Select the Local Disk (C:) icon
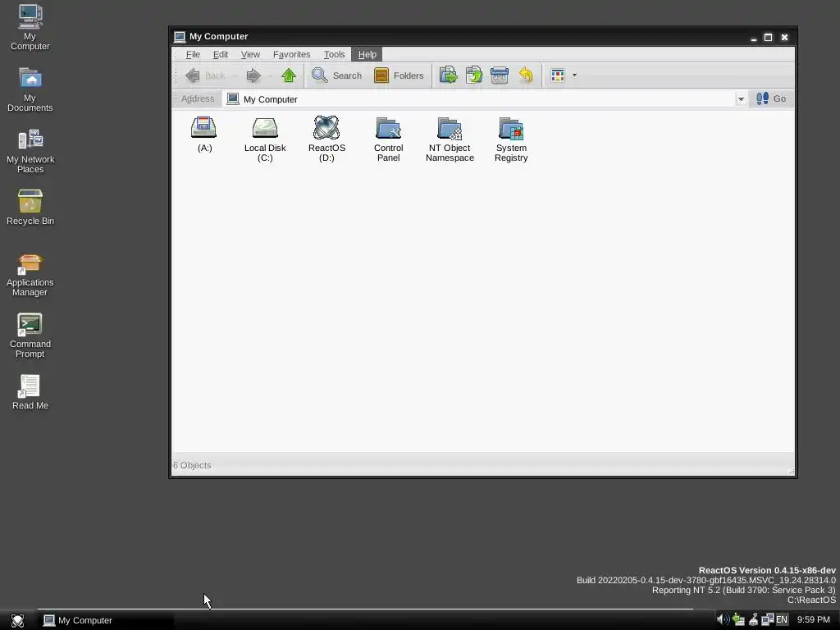Screen dimensions: 840x630 [x=265, y=139]
